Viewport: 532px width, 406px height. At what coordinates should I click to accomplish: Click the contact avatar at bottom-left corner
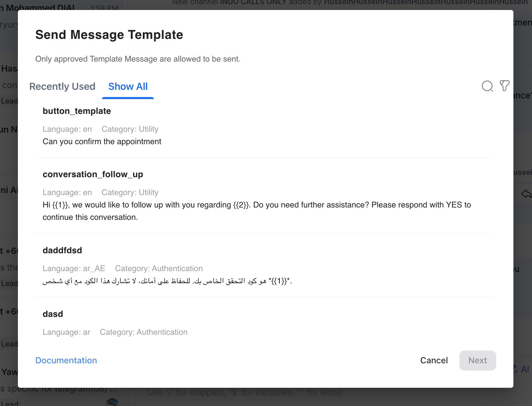[112, 402]
